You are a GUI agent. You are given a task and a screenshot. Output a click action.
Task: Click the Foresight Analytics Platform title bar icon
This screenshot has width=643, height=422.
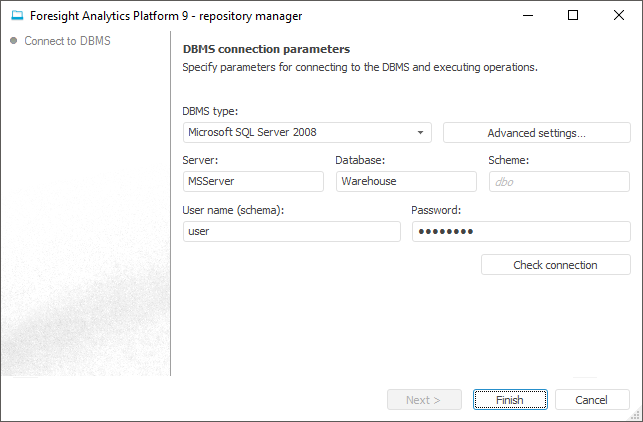coord(17,16)
